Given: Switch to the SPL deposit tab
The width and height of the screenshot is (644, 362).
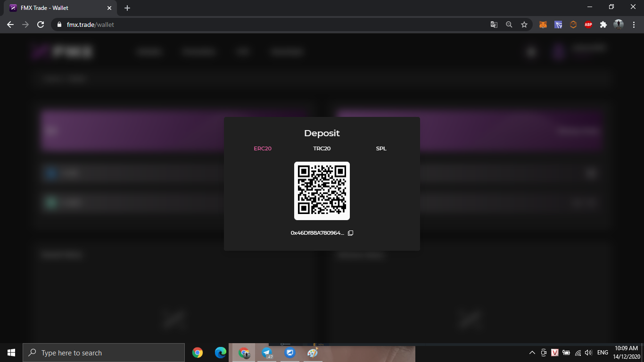Looking at the screenshot, I should click(x=381, y=148).
